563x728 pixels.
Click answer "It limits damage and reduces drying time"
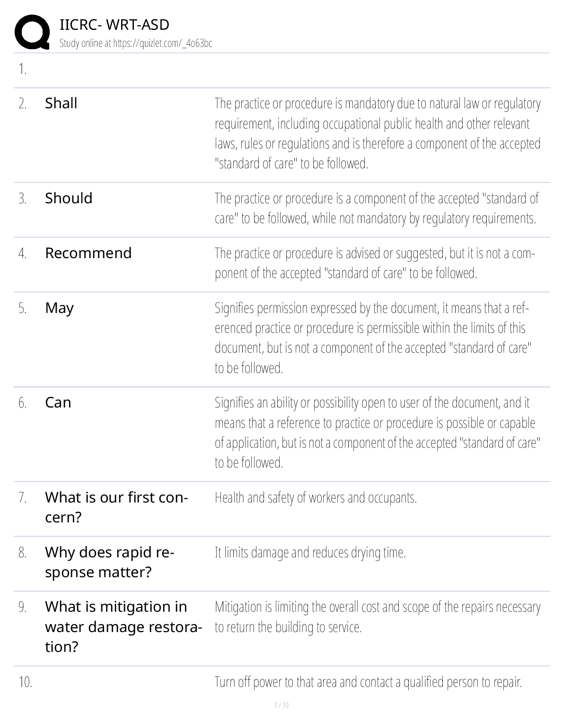(310, 552)
